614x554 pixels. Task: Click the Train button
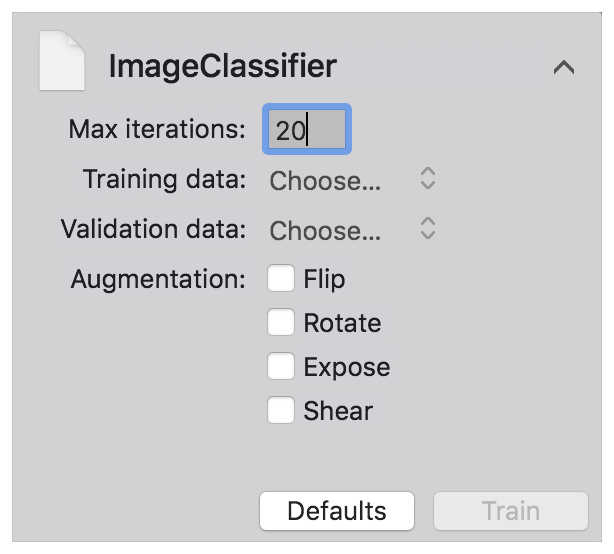pos(510,511)
